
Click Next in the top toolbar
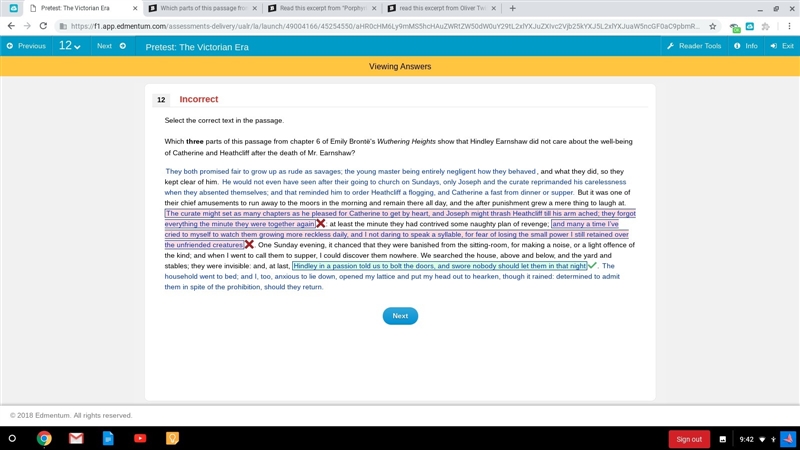(111, 46)
